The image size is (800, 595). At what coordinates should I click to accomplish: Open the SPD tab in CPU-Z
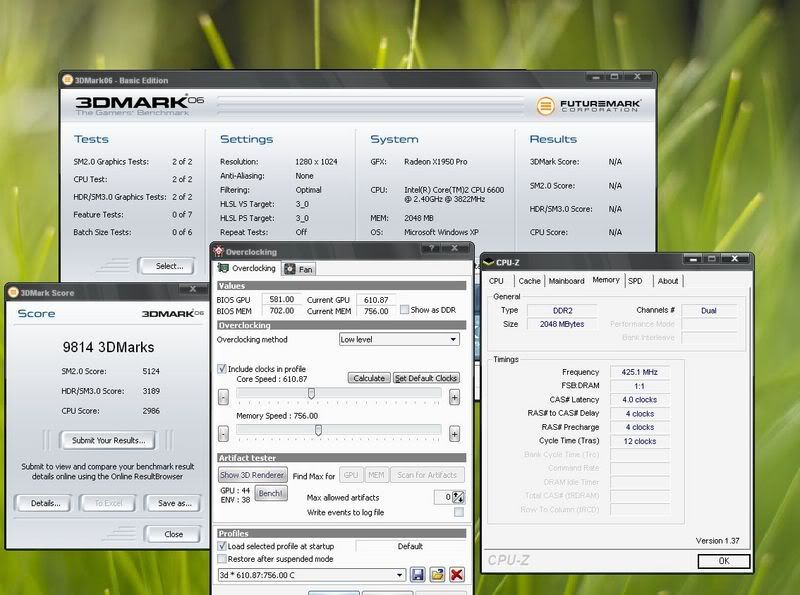click(635, 281)
